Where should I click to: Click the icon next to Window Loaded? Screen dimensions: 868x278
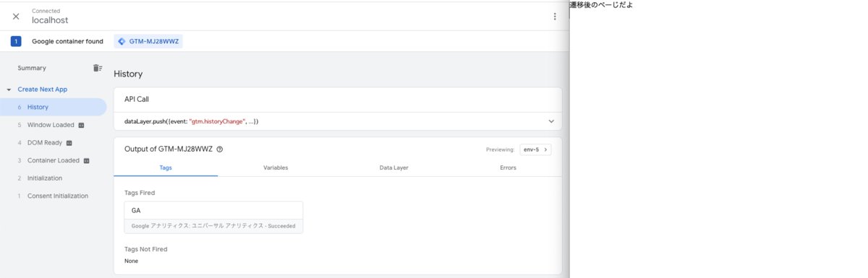(x=81, y=125)
